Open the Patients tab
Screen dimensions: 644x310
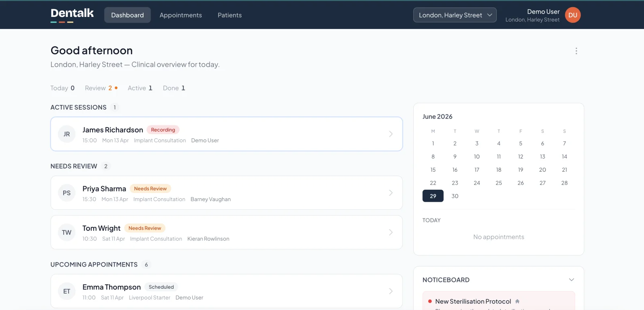230,15
